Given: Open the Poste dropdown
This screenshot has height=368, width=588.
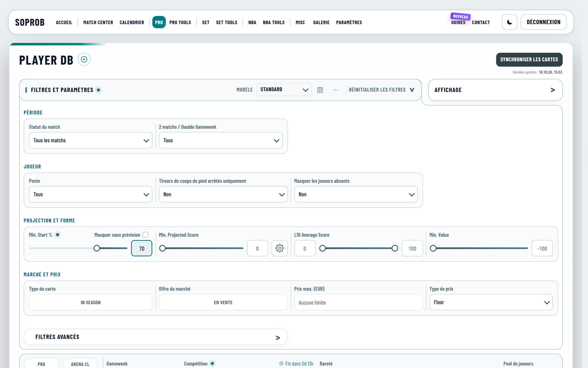Looking at the screenshot, I should pyautogui.click(x=90, y=194).
